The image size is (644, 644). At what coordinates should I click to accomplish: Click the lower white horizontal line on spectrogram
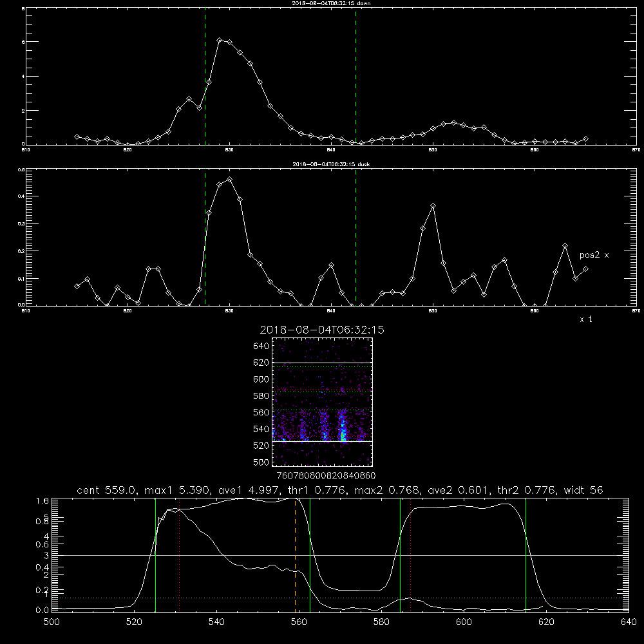pos(322,441)
